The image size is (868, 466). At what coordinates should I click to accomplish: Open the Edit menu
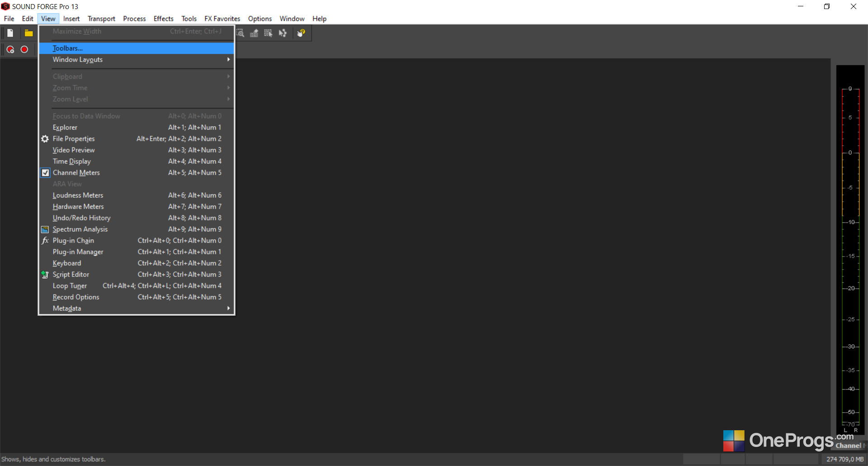click(28, 19)
